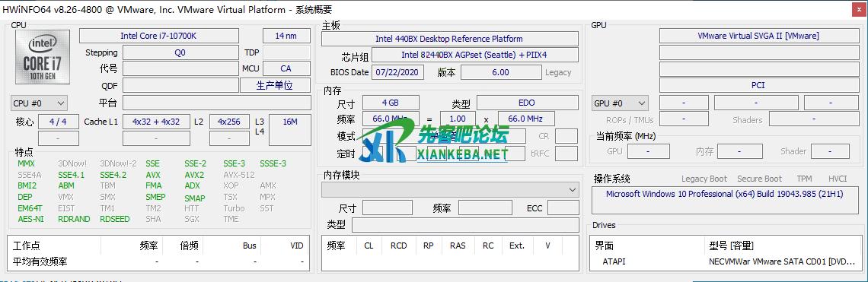Click the 平均有效频率 row in operating points
Screen dimensions: 868x282
click(158, 261)
